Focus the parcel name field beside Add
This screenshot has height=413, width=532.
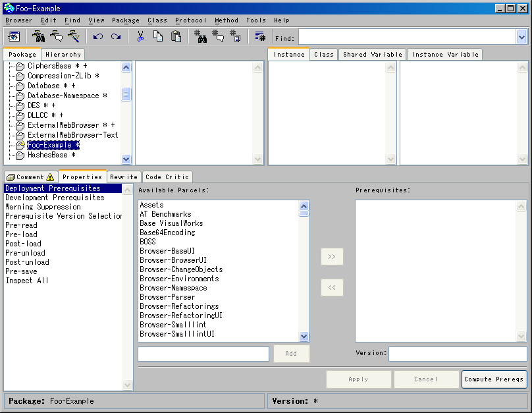pyautogui.click(x=203, y=354)
